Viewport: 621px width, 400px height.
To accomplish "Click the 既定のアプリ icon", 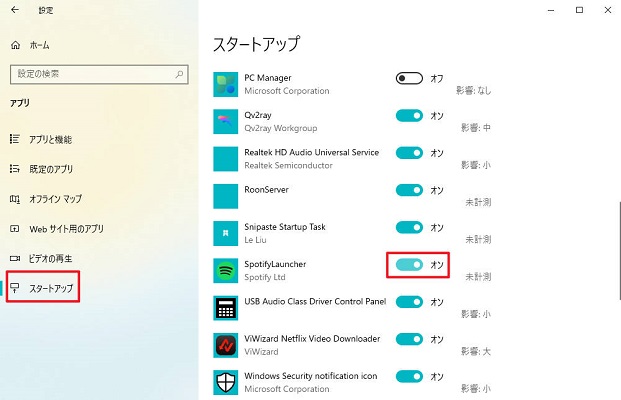I will tap(15, 169).
